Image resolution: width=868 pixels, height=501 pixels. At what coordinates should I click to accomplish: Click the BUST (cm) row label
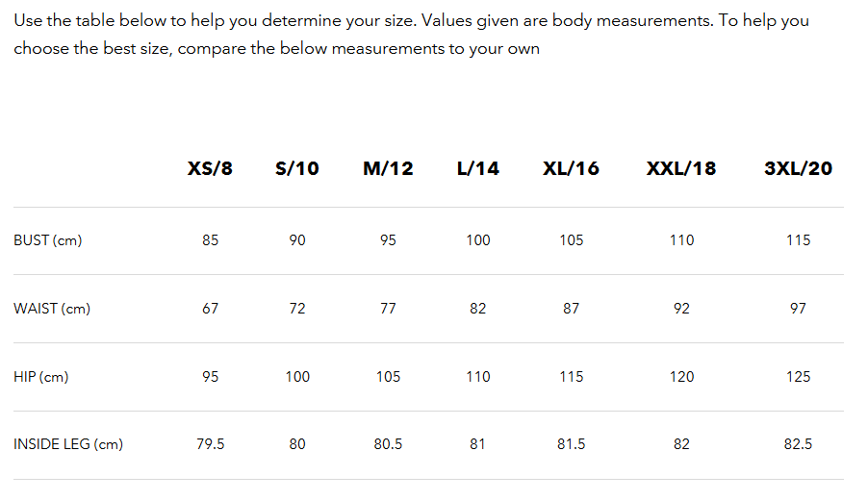coord(48,240)
